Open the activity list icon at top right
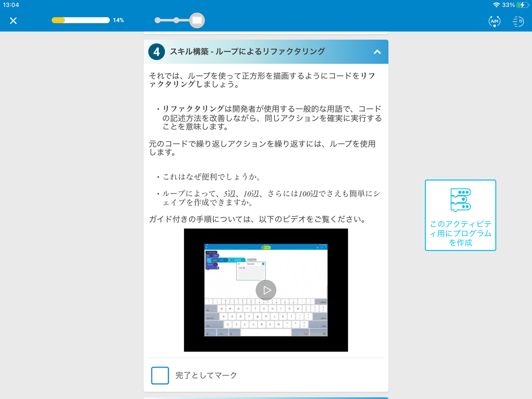532x399 pixels. tap(518, 21)
